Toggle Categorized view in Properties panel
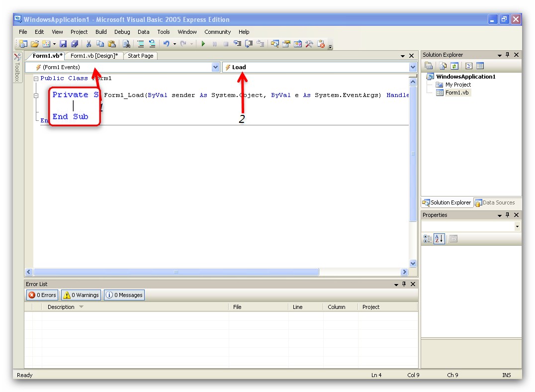This screenshot has width=535, height=392. click(x=428, y=239)
